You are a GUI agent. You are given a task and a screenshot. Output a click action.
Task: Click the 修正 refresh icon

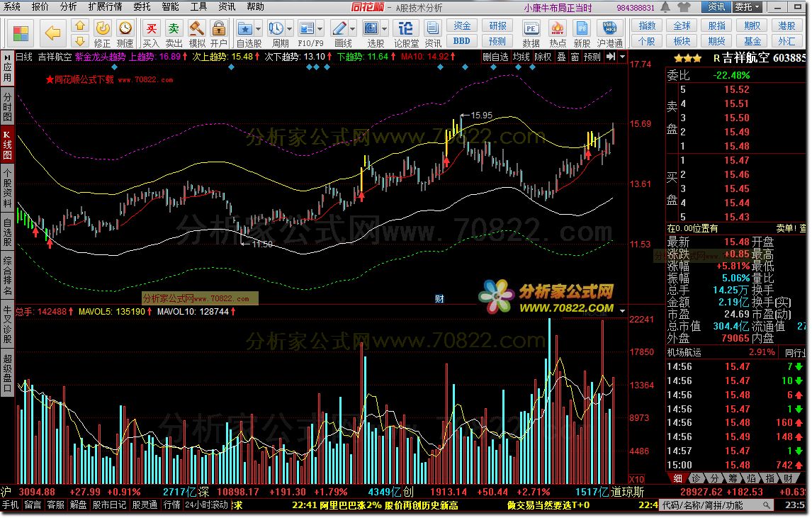(x=103, y=28)
